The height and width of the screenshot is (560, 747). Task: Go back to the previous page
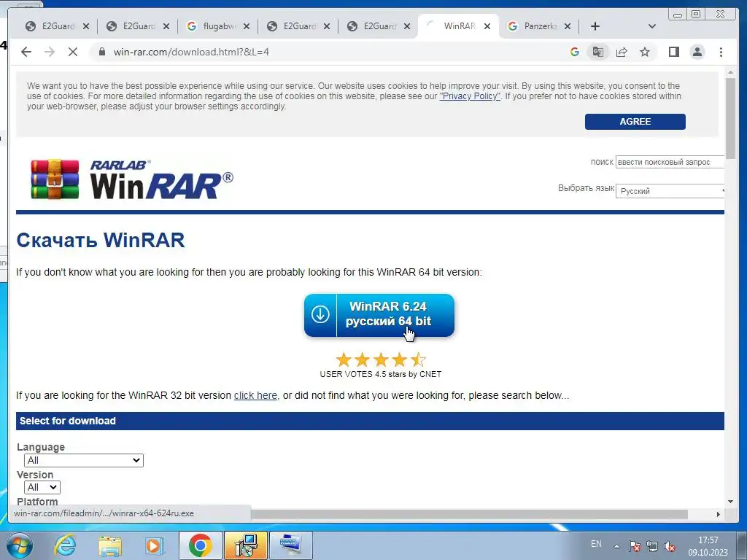[x=26, y=52]
